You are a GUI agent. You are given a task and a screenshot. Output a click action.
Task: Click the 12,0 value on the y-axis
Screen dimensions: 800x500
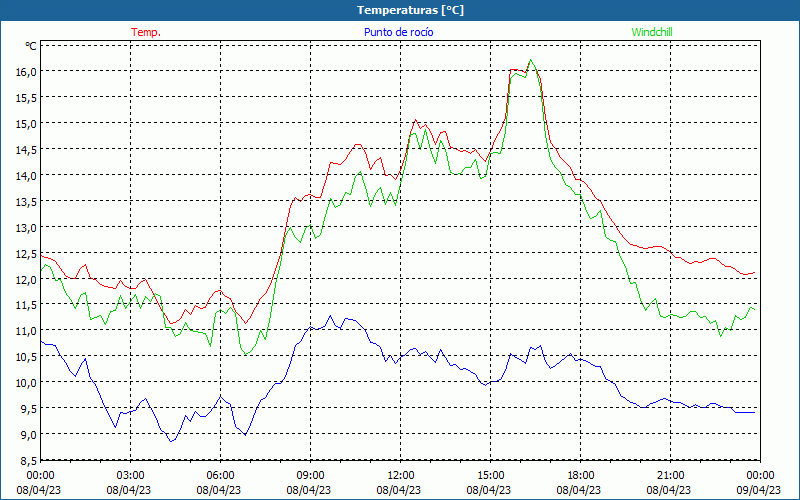26,279
